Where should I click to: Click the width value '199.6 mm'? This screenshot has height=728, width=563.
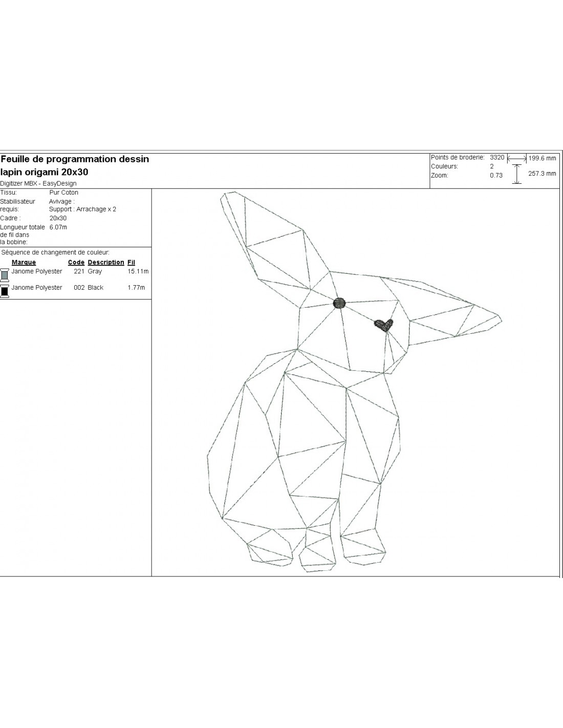(543, 158)
